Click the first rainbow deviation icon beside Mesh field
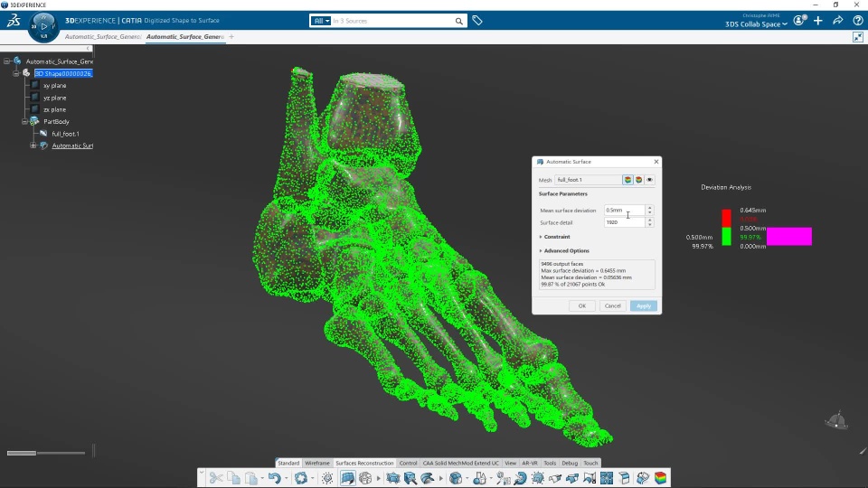This screenshot has height=488, width=868. point(627,180)
